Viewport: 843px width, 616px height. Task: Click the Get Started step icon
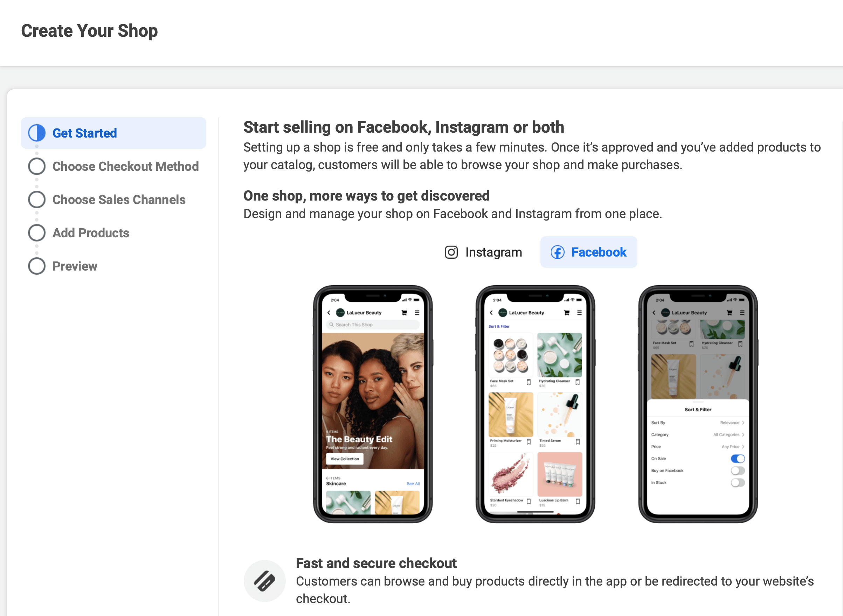click(37, 133)
